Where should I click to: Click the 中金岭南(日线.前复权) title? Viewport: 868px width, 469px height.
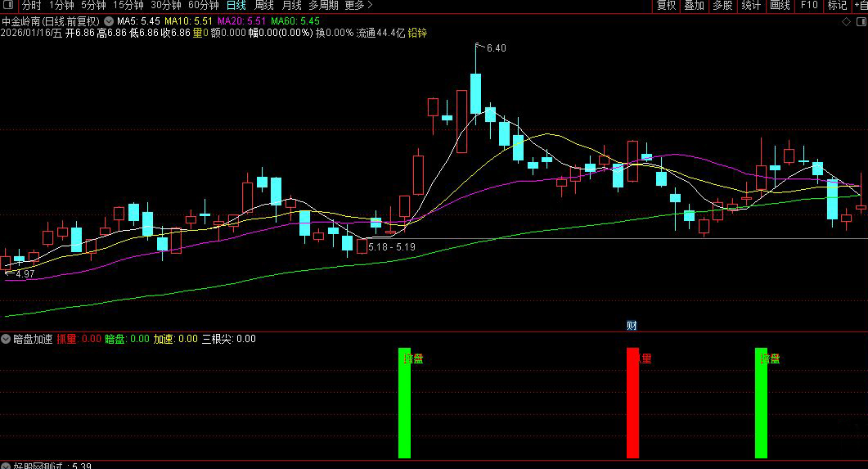click(51, 21)
